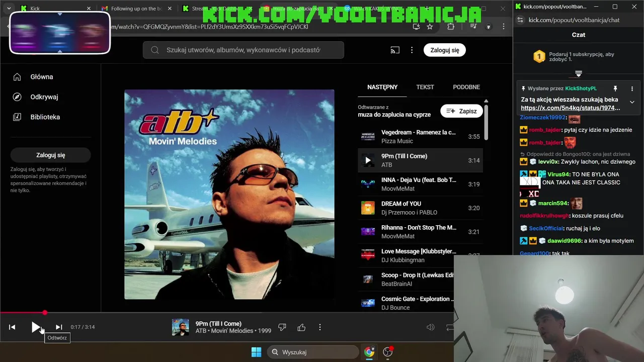This screenshot has width=644, height=362.
Task: Dislike the song 9Pm (Till I Come)
Action: point(282,327)
